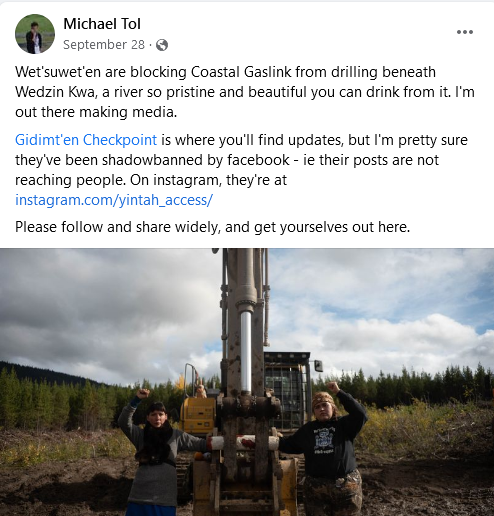Viewport: 494px width, 516px height.
Task: Click the raised fist of black-hoodie person
Action: 332,387
